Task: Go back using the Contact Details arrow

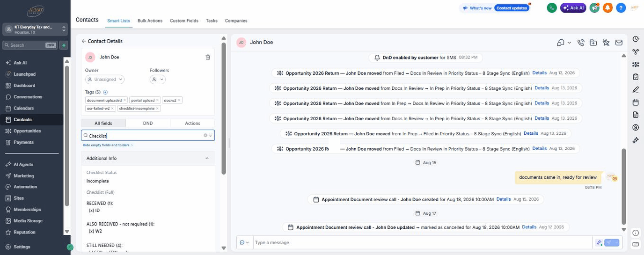Action: point(84,41)
